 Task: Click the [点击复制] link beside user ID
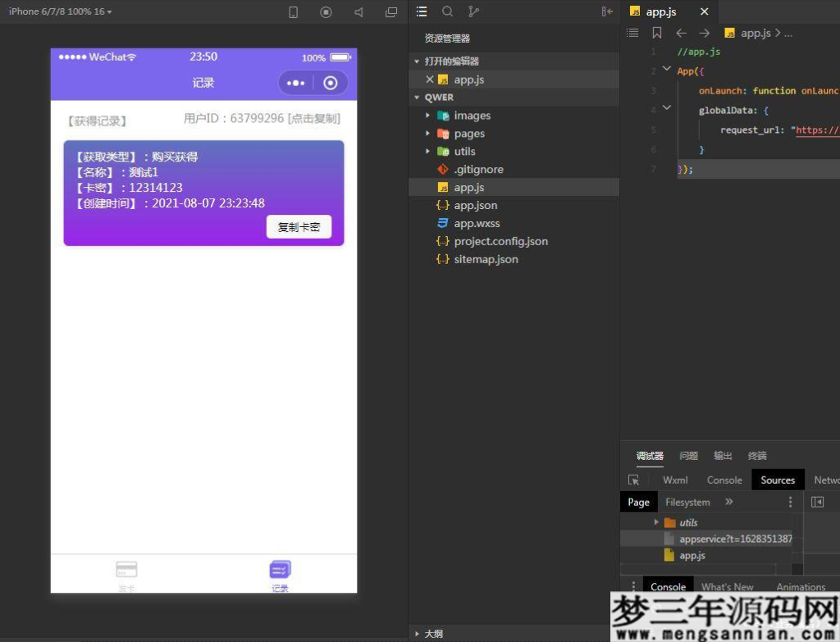313,119
